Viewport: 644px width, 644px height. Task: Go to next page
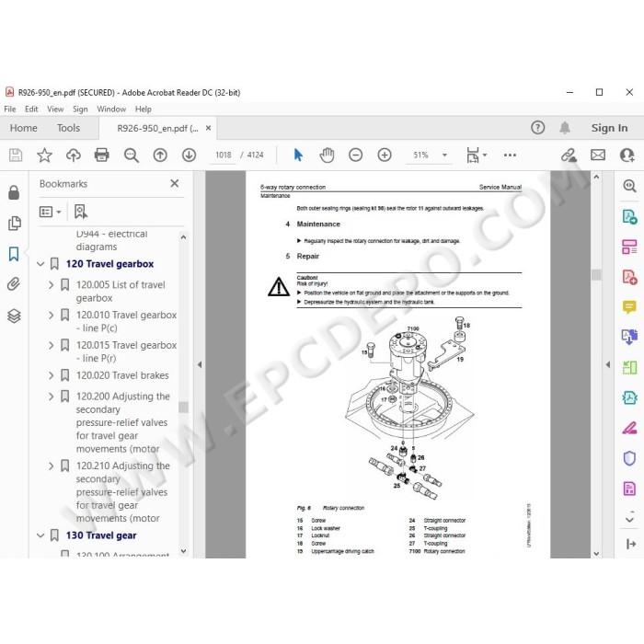[189, 155]
